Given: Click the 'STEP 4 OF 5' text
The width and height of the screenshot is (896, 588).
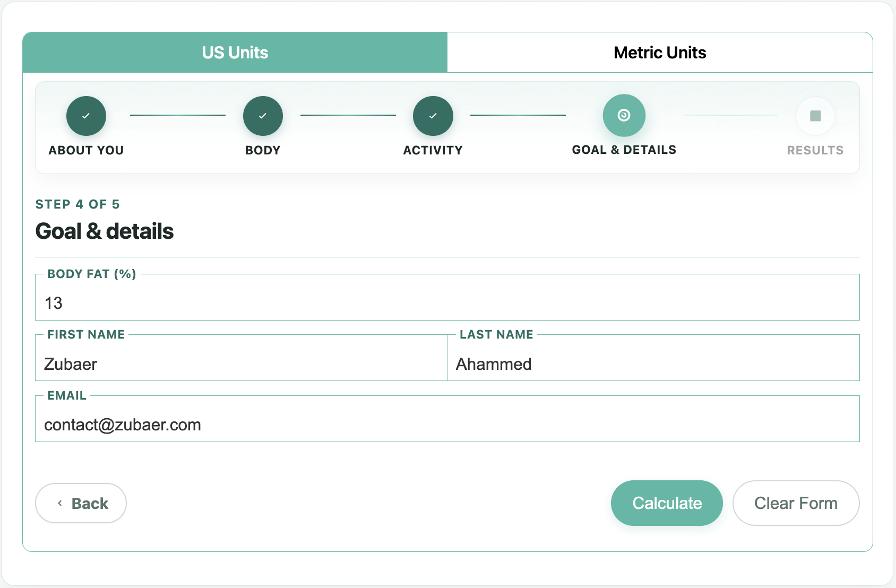Looking at the screenshot, I should [x=77, y=204].
